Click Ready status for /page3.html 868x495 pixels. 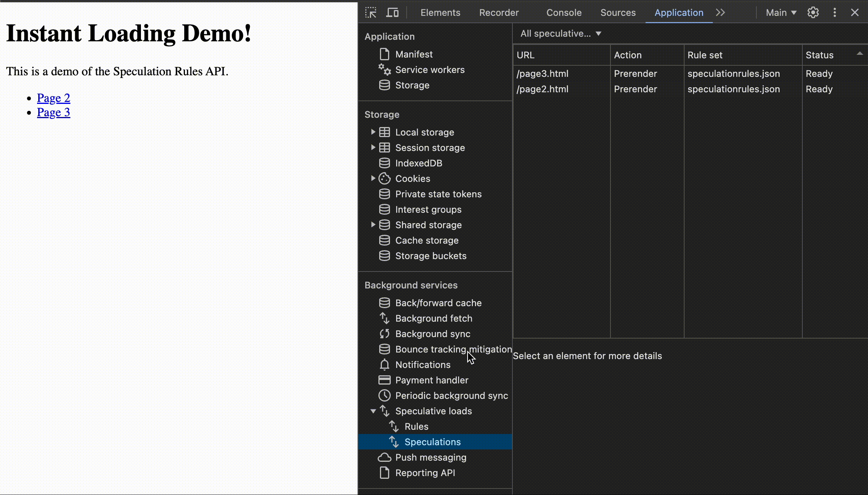click(x=819, y=74)
